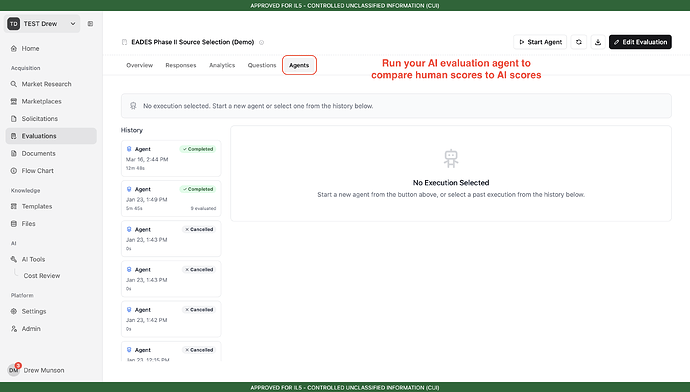Open the completed agent run from Mar 16
Image resolution: width=690 pixels, height=392 pixels.
click(x=171, y=158)
